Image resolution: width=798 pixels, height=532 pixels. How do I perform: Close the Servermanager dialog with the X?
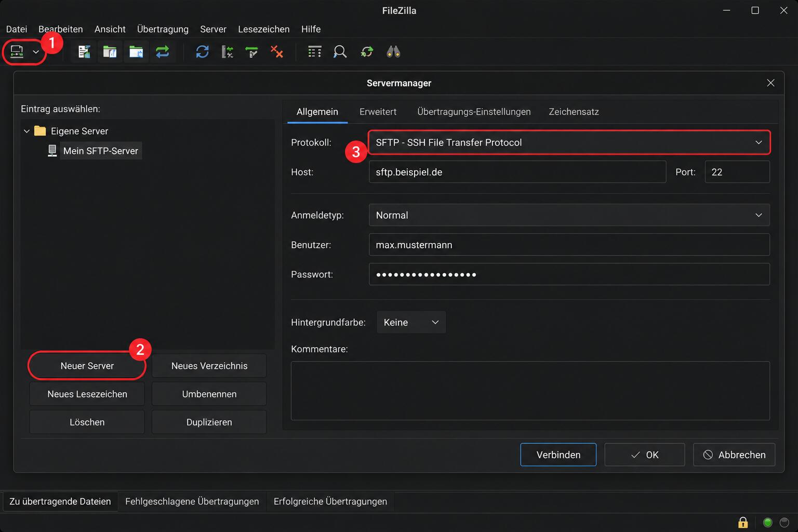click(x=770, y=83)
